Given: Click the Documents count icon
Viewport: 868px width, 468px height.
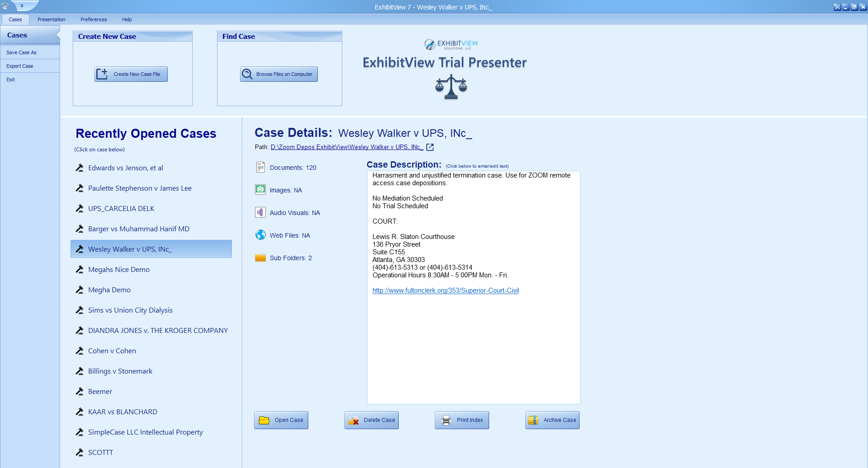Looking at the screenshot, I should [x=260, y=167].
